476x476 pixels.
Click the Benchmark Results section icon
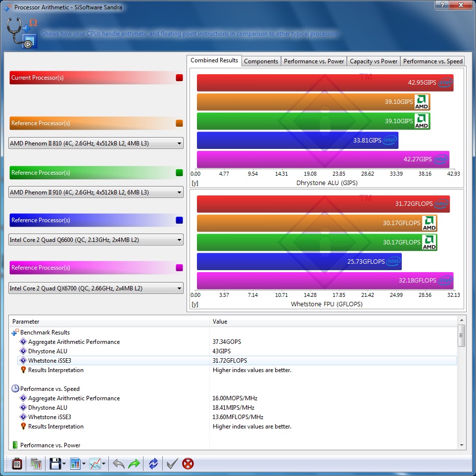15,332
